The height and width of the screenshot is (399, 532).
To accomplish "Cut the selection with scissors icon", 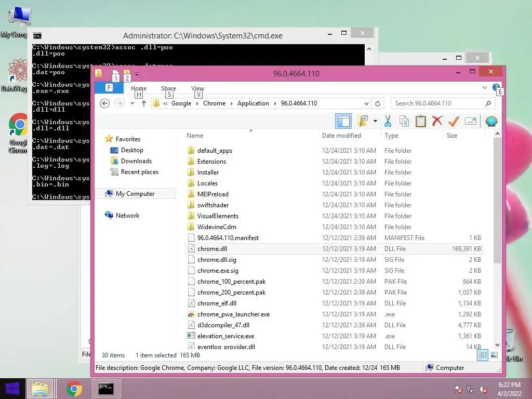I will pyautogui.click(x=388, y=121).
